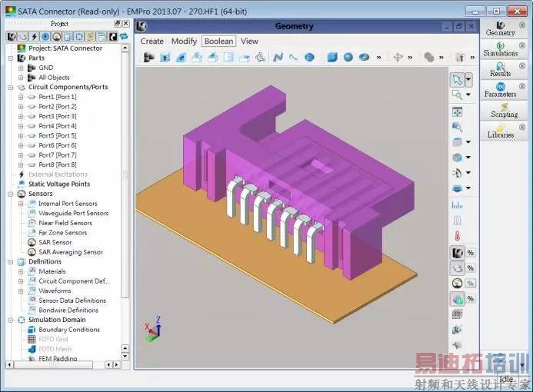Close the Project panel

coord(126,23)
